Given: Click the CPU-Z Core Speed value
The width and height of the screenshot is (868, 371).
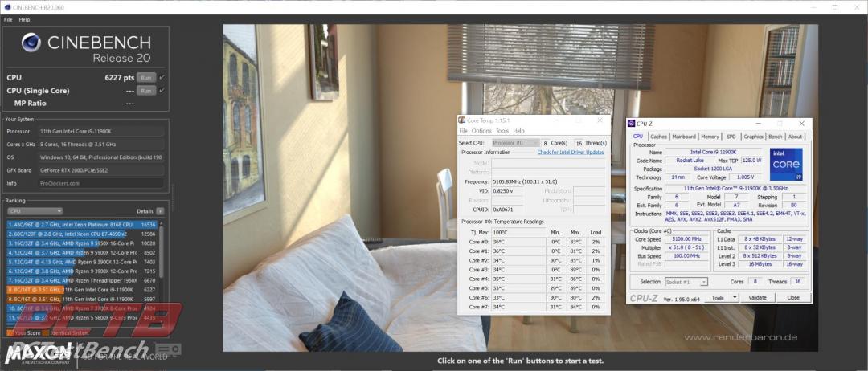Looking at the screenshot, I should coord(686,239).
